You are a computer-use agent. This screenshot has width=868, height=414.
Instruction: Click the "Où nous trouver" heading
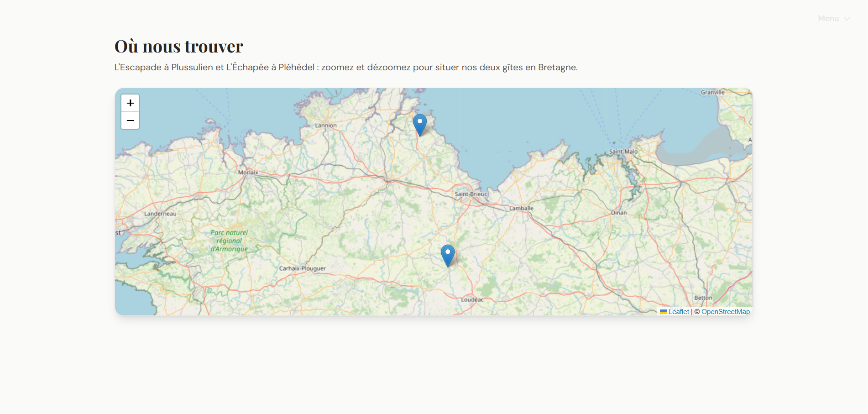coord(178,46)
